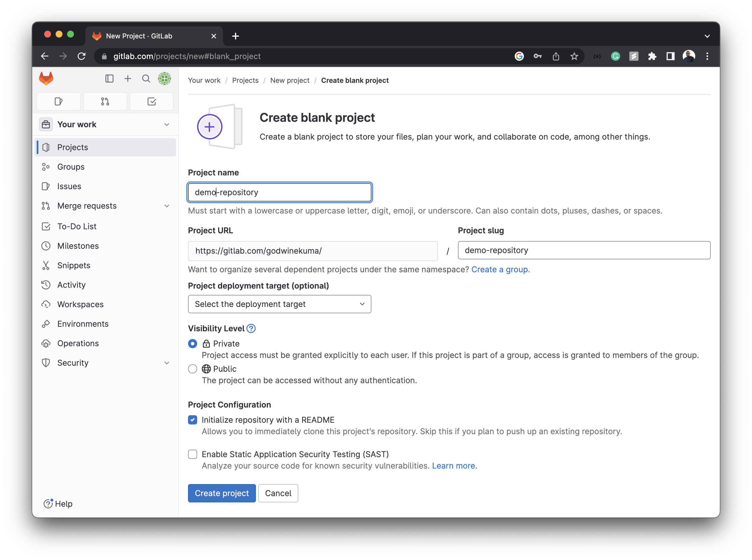Screen dimensions: 752x560
Task: Enable Static Application Security Testing checkbox
Action: (x=193, y=454)
